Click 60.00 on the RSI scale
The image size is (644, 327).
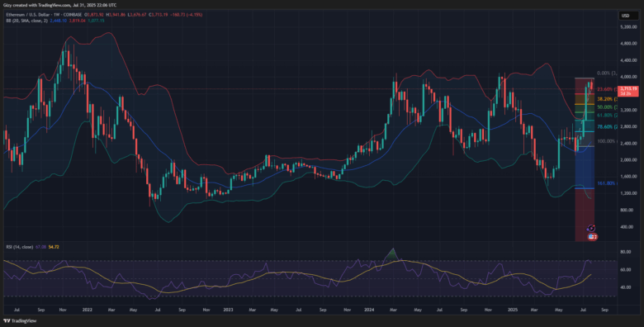627,269
